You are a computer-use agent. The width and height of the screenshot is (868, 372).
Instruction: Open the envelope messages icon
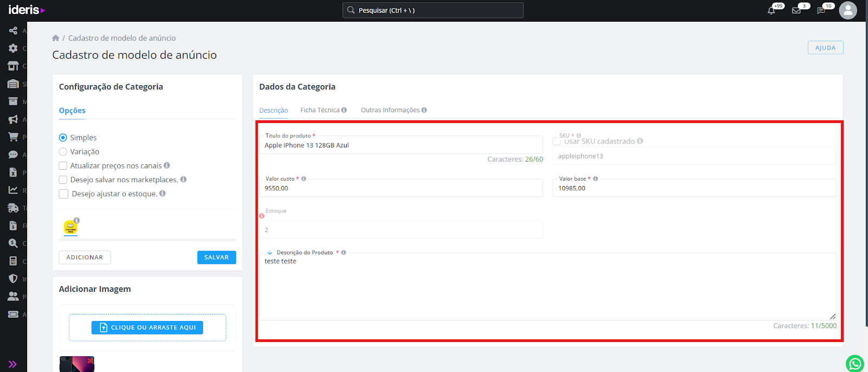click(x=796, y=10)
